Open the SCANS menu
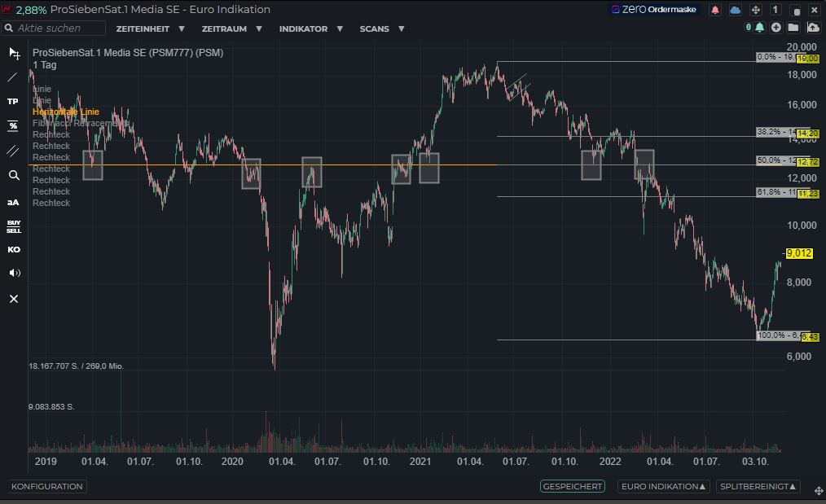 (x=381, y=28)
